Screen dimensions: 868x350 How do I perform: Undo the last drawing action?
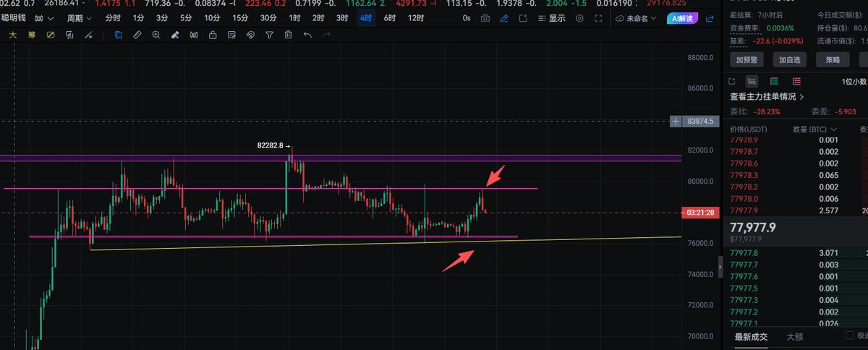pyautogui.click(x=307, y=34)
